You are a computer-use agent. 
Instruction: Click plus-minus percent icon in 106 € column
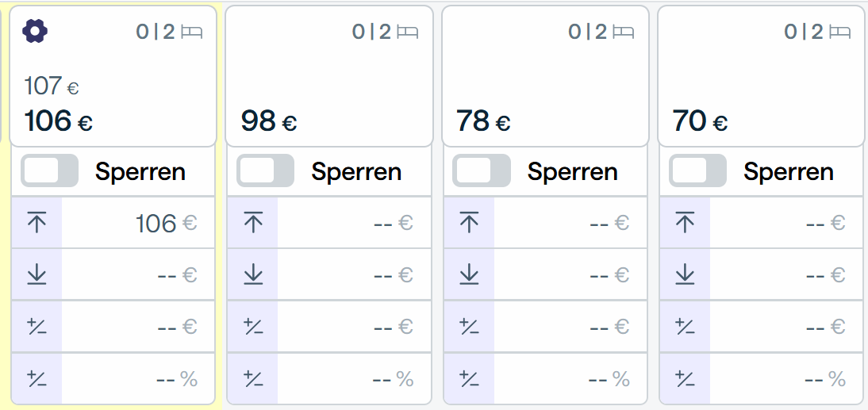(x=36, y=378)
